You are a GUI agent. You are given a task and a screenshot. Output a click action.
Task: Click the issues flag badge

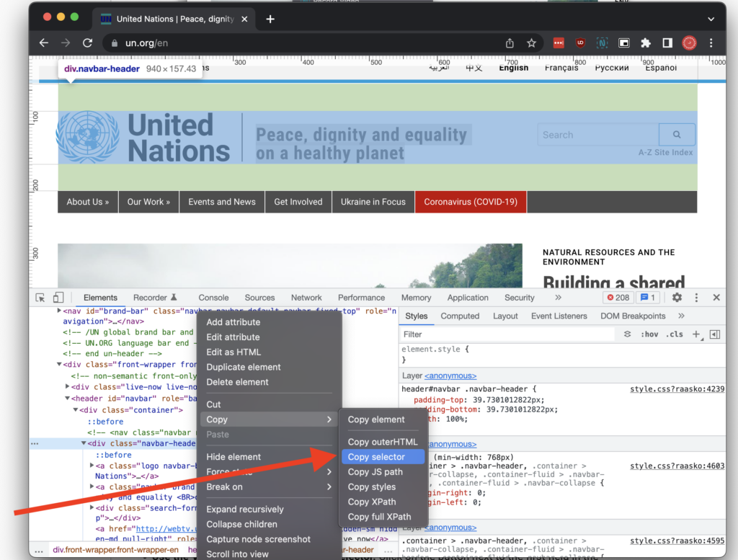(x=646, y=297)
